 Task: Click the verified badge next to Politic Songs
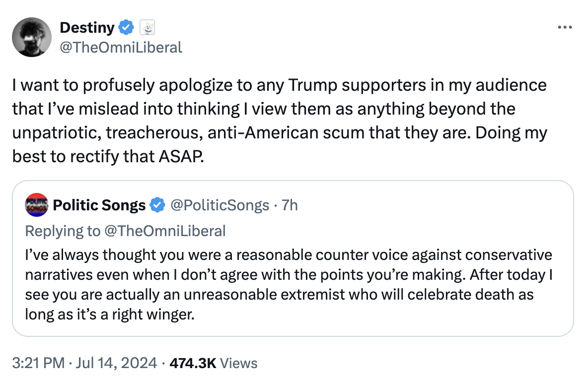[x=157, y=205]
